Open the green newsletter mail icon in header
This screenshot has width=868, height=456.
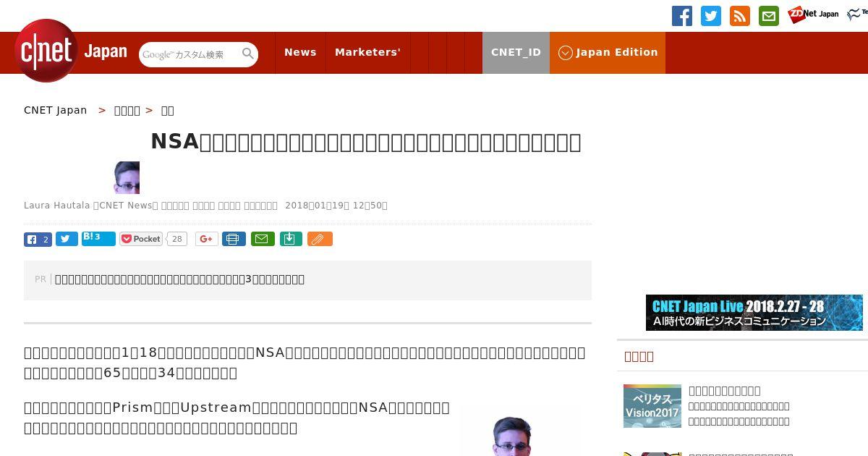pyautogui.click(x=769, y=16)
